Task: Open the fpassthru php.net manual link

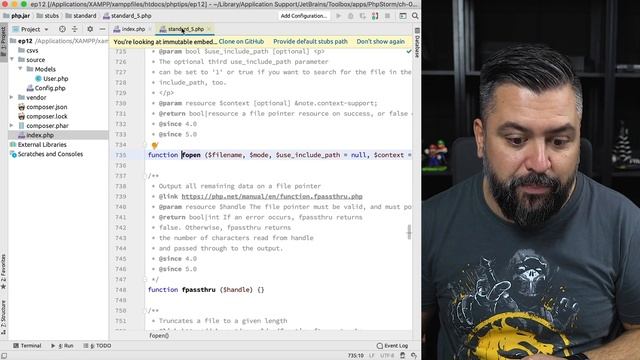Action: point(272,196)
